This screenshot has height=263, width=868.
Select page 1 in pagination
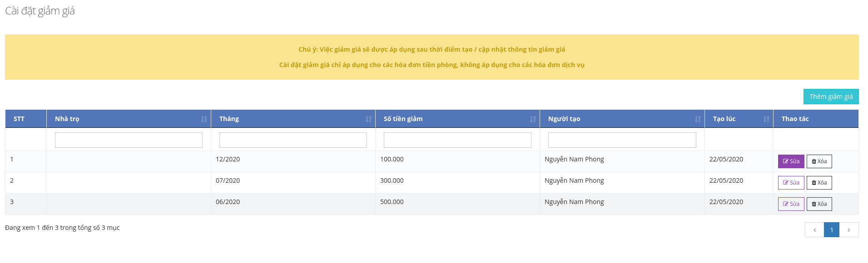pyautogui.click(x=832, y=230)
